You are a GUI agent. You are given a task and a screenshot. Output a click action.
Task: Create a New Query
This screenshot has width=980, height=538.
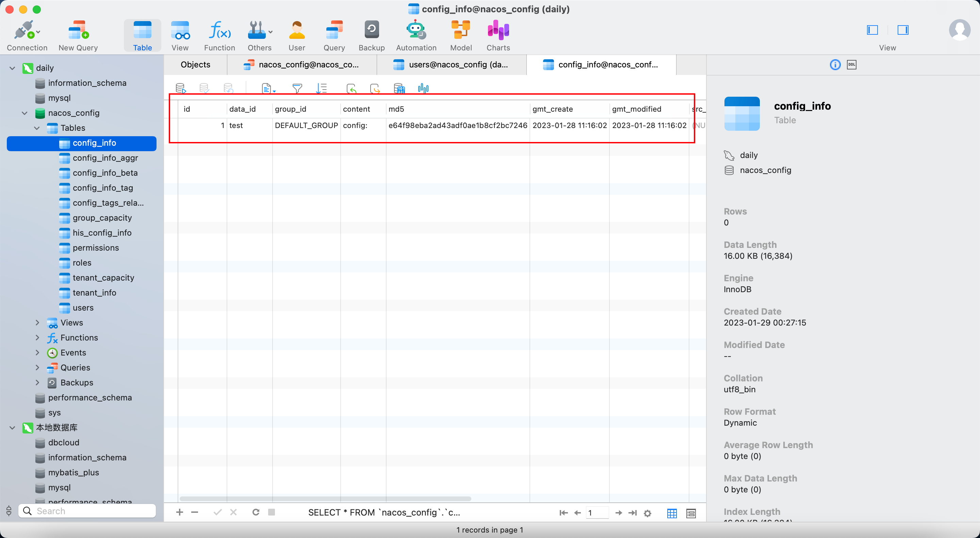(78, 35)
